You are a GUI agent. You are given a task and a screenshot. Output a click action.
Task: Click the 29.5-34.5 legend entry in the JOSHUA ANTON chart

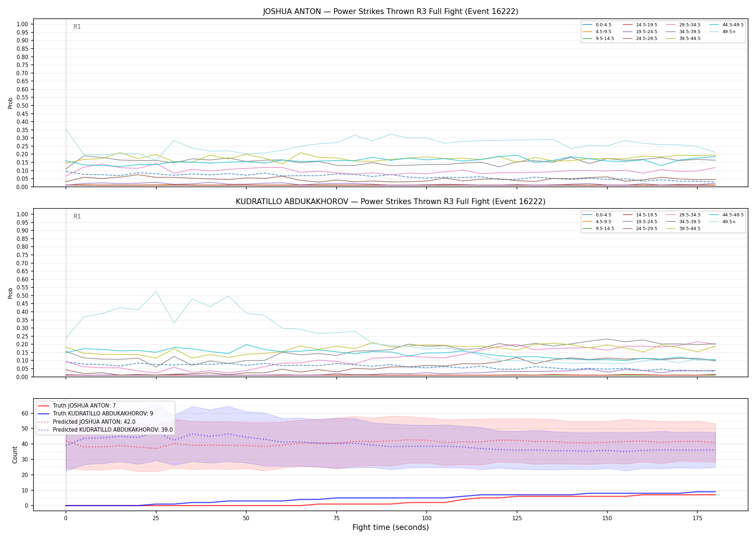(683, 25)
